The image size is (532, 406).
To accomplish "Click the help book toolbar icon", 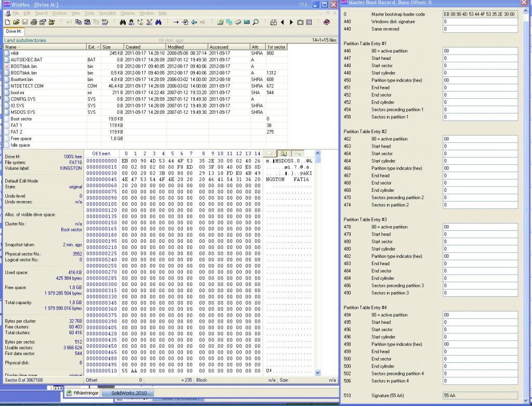I will click(x=326, y=22).
